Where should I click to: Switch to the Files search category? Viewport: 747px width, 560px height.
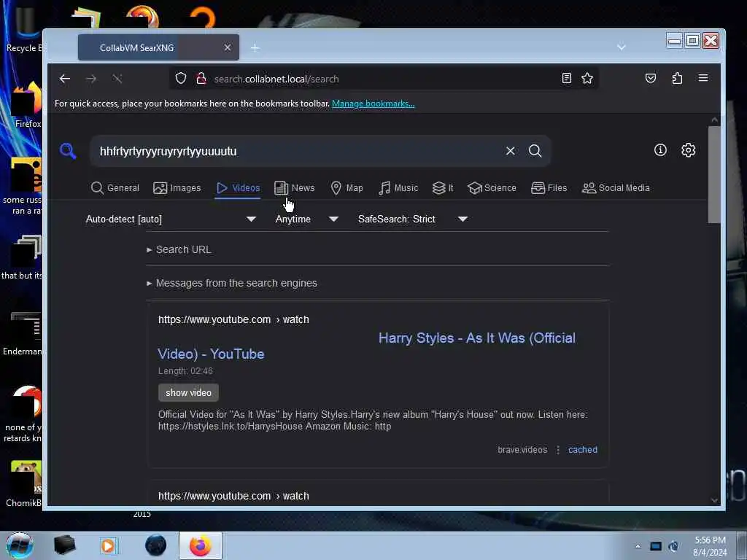549,187
